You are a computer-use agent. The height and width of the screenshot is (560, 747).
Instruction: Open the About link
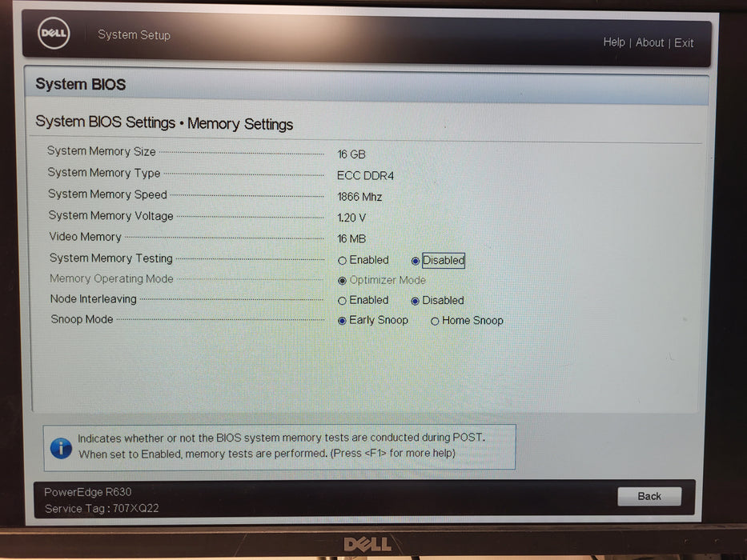[x=650, y=43]
